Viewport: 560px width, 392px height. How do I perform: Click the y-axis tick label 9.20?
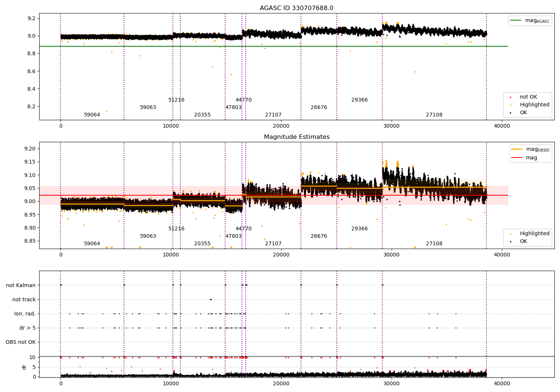coord(30,149)
